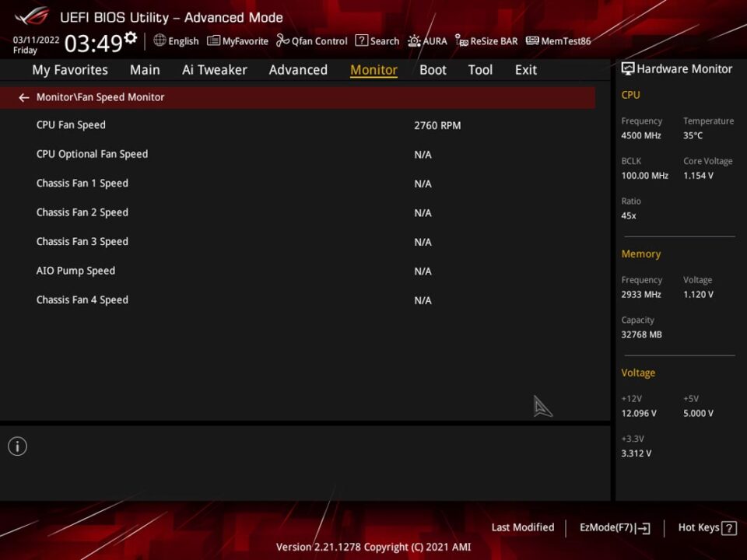Select the CPU Fan Speed row
Screen dimensions: 747x560
[x=297, y=125]
